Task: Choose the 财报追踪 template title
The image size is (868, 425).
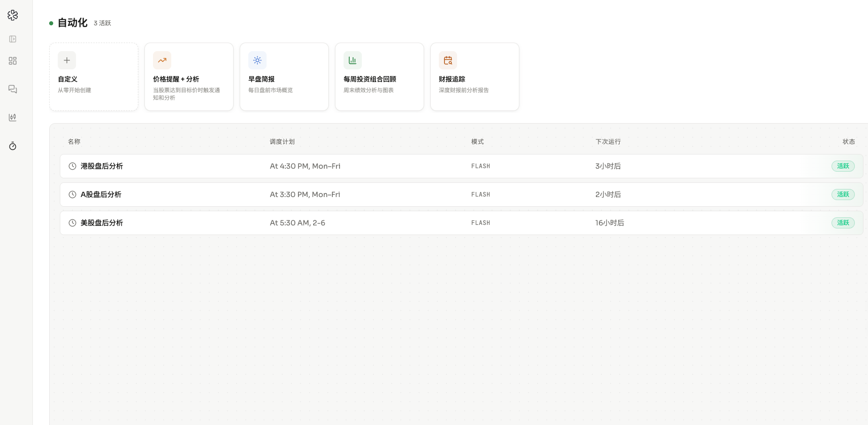Action: [452, 79]
